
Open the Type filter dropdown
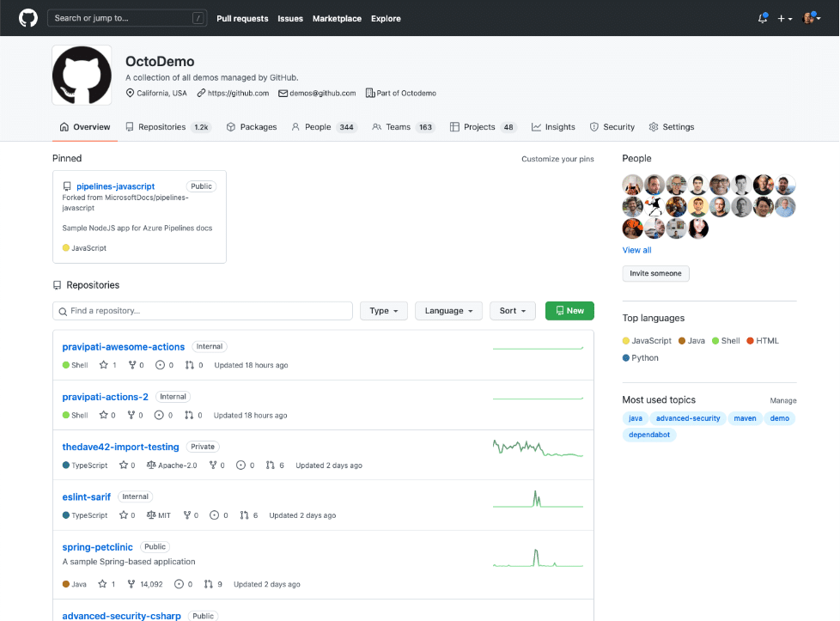383,310
